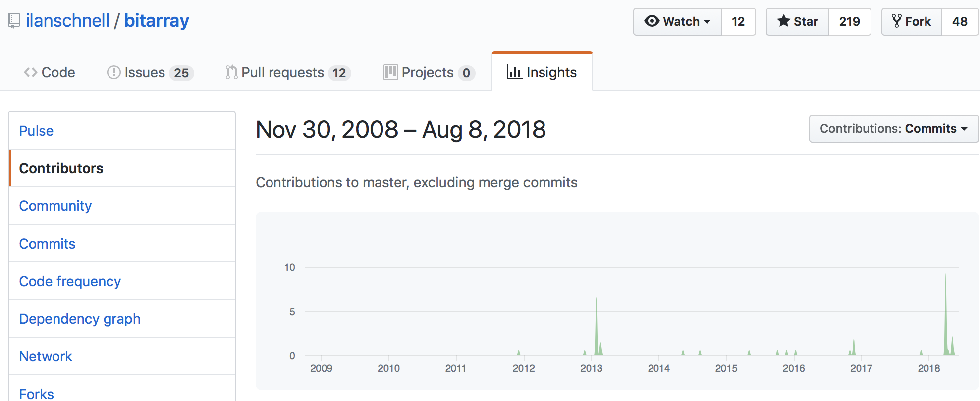Screen dimensions: 980x401
Task: Click the fork icon on Fork button
Action: [x=897, y=21]
